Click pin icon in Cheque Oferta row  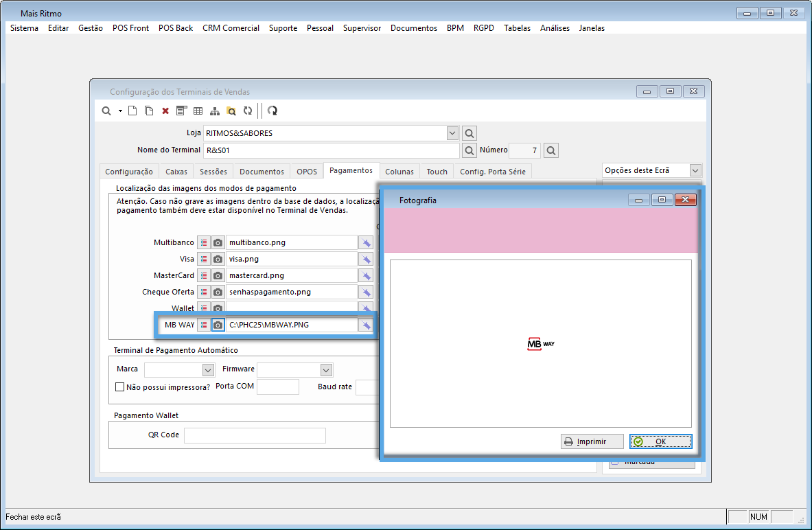(x=366, y=292)
